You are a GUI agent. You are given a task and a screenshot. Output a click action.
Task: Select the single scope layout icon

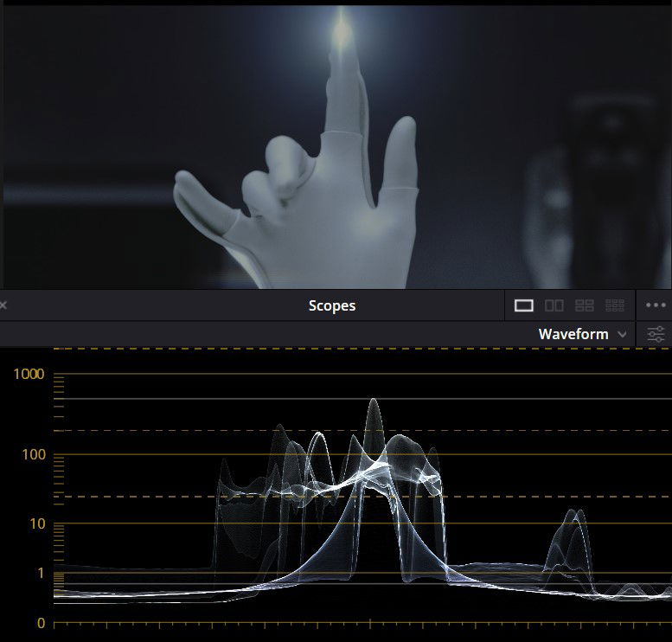tap(523, 305)
